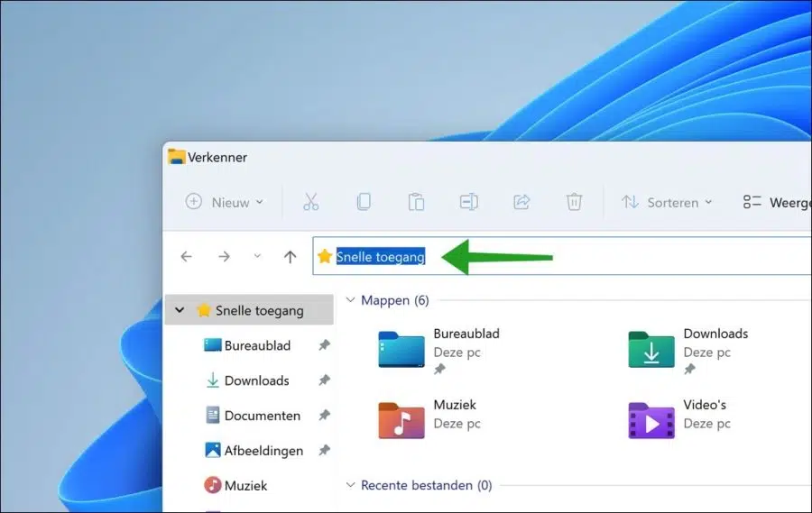The height and width of the screenshot is (513, 812).
Task: Click the Mappen (6) heading text
Action: tap(395, 300)
